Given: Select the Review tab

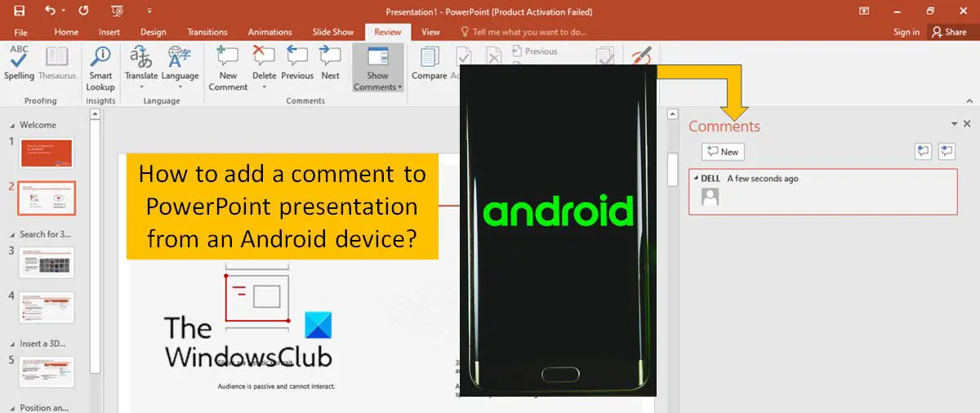Looking at the screenshot, I should (x=388, y=32).
